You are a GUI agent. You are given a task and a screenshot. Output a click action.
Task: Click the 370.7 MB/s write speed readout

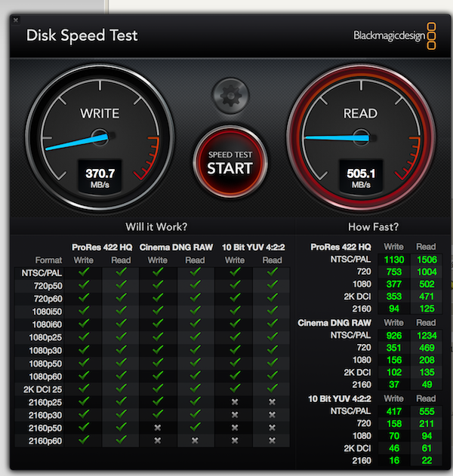tap(100, 177)
